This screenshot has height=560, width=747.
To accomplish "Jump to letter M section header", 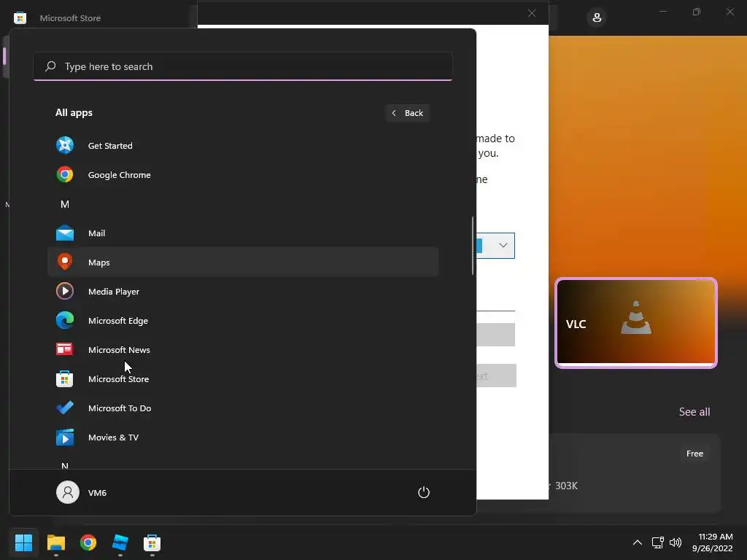I will 65,204.
